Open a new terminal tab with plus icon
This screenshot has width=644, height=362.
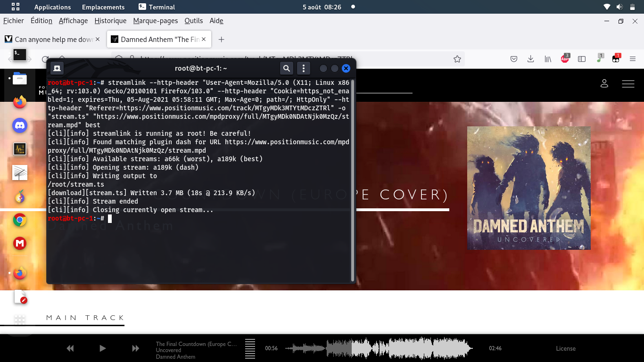[x=57, y=68]
